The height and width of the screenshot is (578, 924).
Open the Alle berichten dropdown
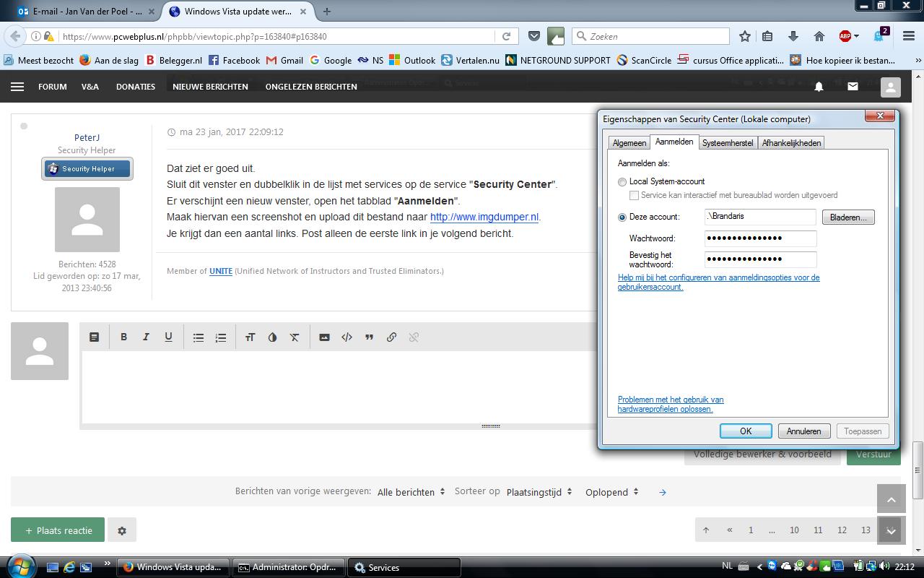click(x=411, y=492)
